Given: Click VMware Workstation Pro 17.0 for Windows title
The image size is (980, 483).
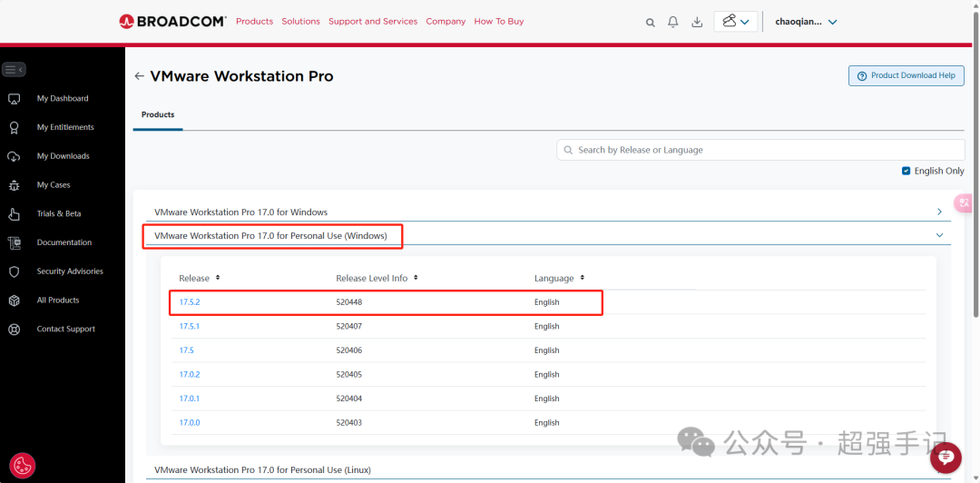Looking at the screenshot, I should (241, 212).
